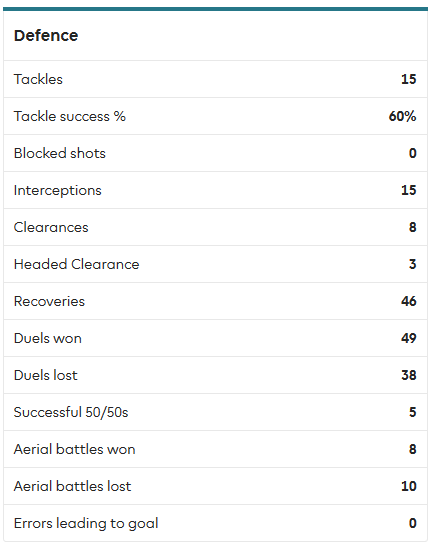Click the Headed Clearance value 3
The height and width of the screenshot is (551, 435).
tap(413, 264)
